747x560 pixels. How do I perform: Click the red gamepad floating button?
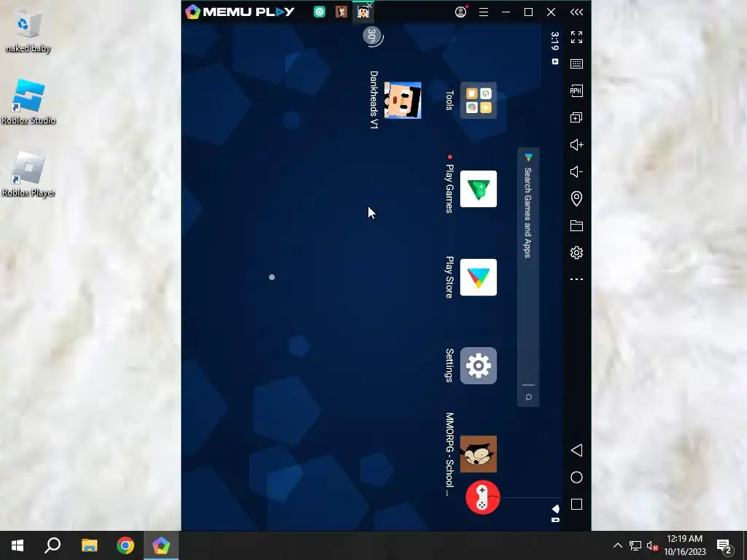483,497
